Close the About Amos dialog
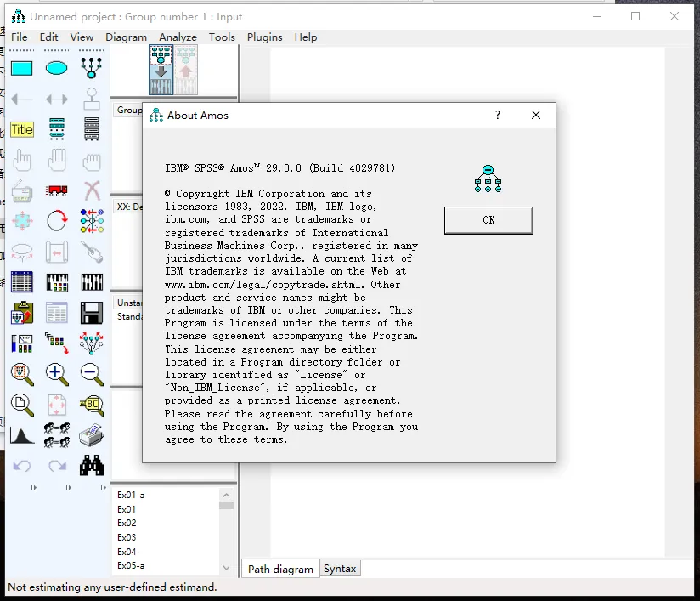Viewport: 700px width, 601px height. click(x=536, y=116)
